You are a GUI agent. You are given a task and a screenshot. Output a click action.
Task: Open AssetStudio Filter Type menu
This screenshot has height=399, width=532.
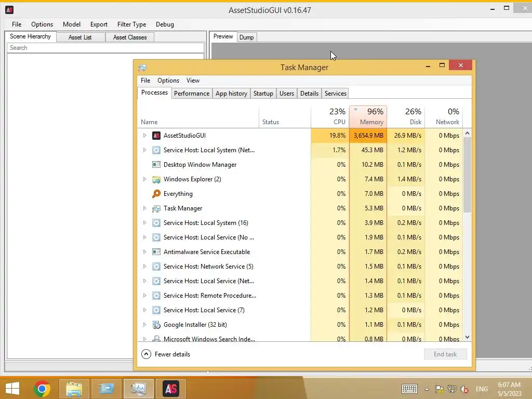click(x=131, y=24)
